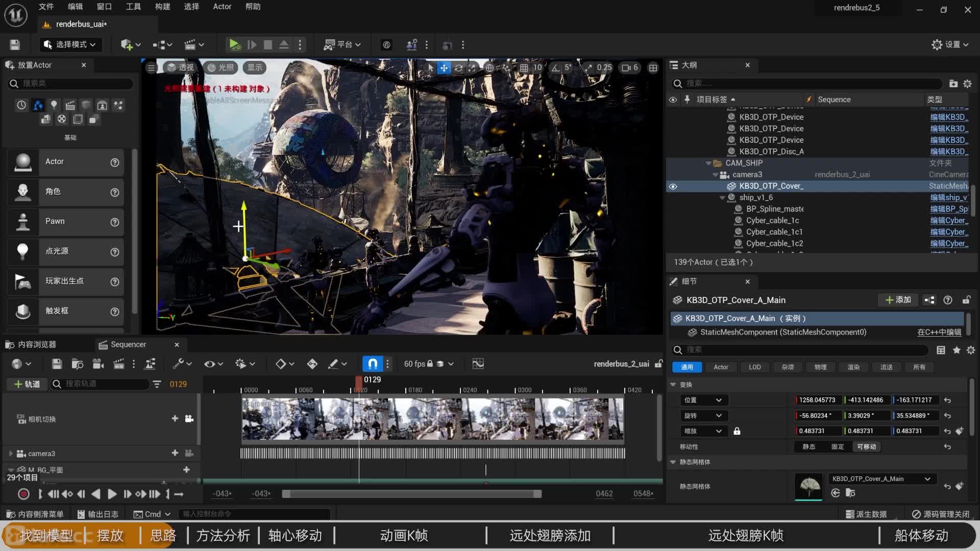Toggle the details panel lock icon
Viewport: 980px width, 551px height.
[x=966, y=300]
